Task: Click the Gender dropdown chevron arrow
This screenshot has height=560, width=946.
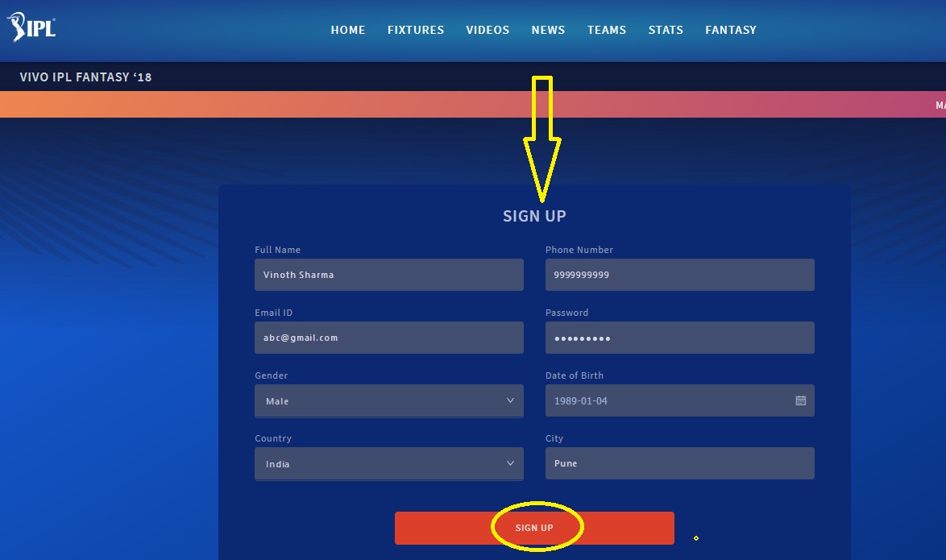Action: pos(510,400)
